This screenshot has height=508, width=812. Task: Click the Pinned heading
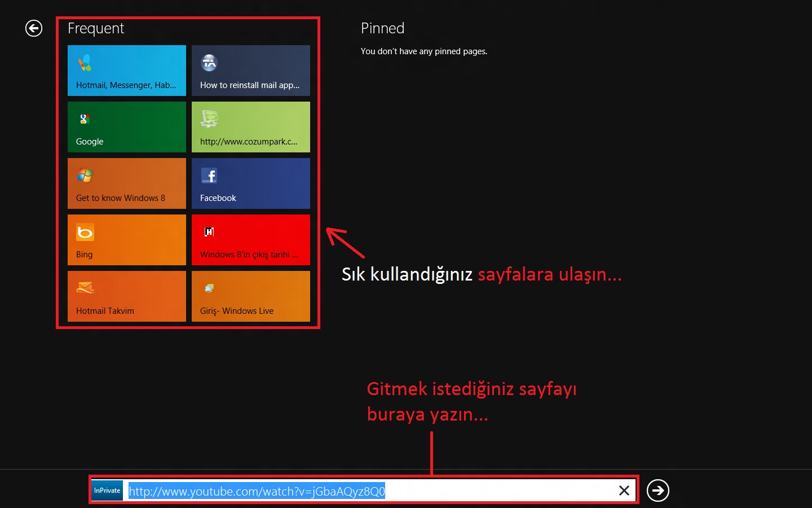[382, 28]
